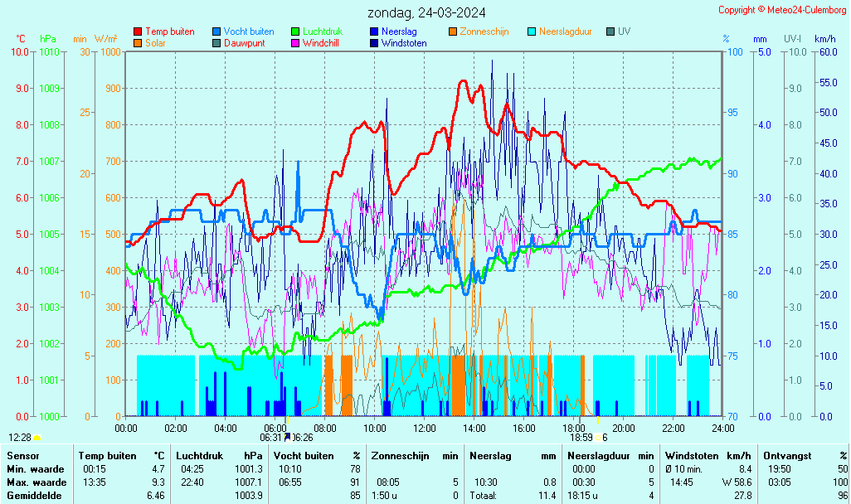
Task: Select the Temp buiten table column header
Action: (x=108, y=456)
